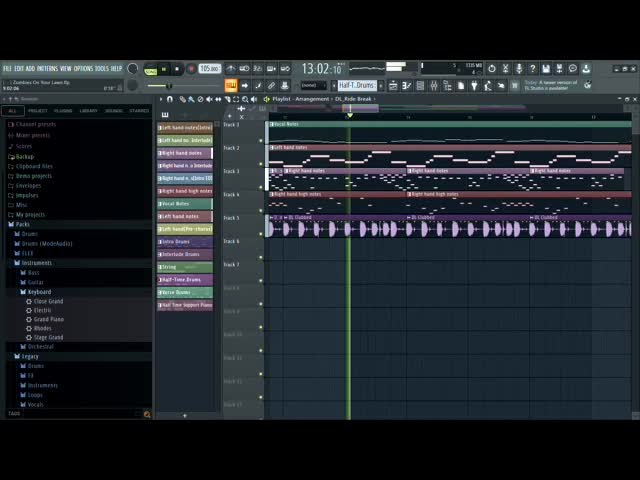The height and width of the screenshot is (480, 640).
Task: Click the 105.000 tempo field
Action: 210,69
